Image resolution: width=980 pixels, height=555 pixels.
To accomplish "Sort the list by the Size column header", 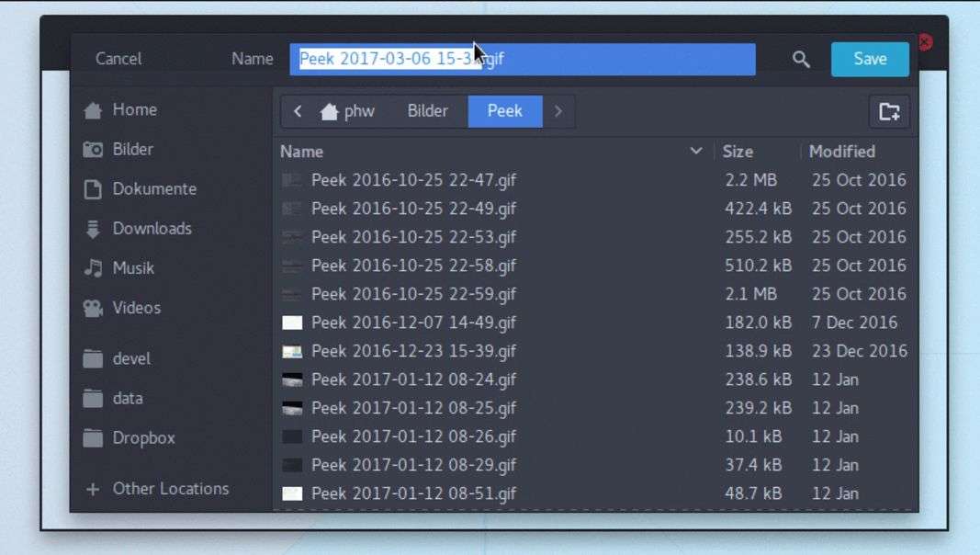I will (738, 152).
